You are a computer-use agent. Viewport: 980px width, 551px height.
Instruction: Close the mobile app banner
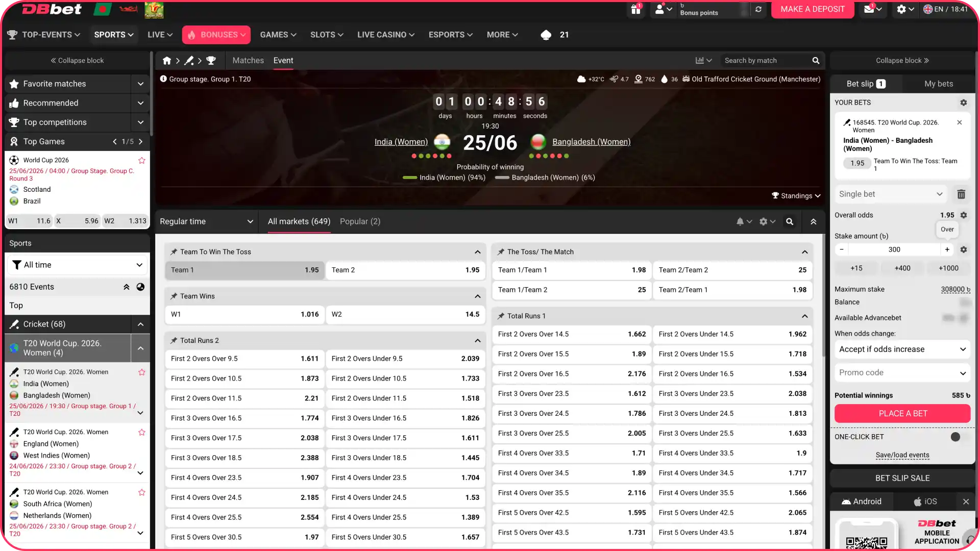(x=966, y=502)
